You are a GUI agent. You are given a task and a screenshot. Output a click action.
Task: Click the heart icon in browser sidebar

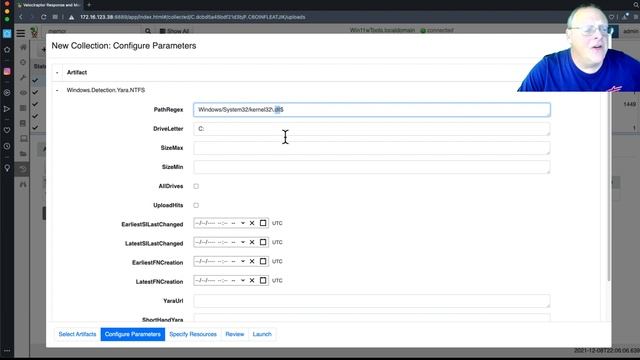(7, 130)
